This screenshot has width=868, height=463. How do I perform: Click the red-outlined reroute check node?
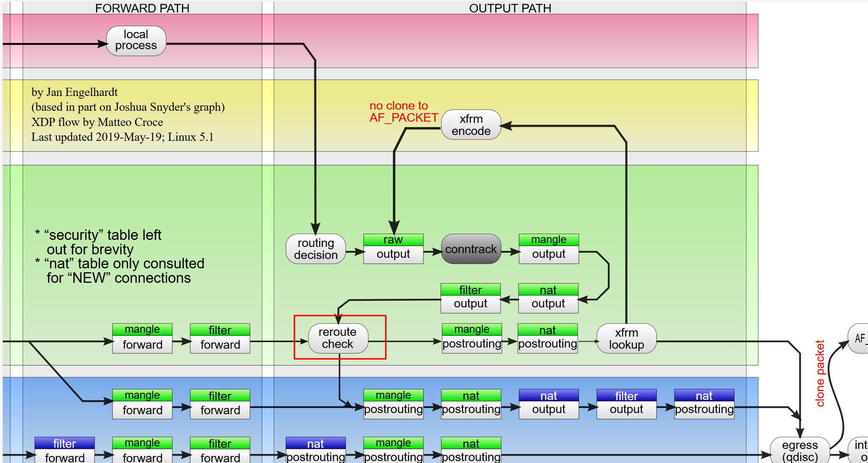(338, 338)
